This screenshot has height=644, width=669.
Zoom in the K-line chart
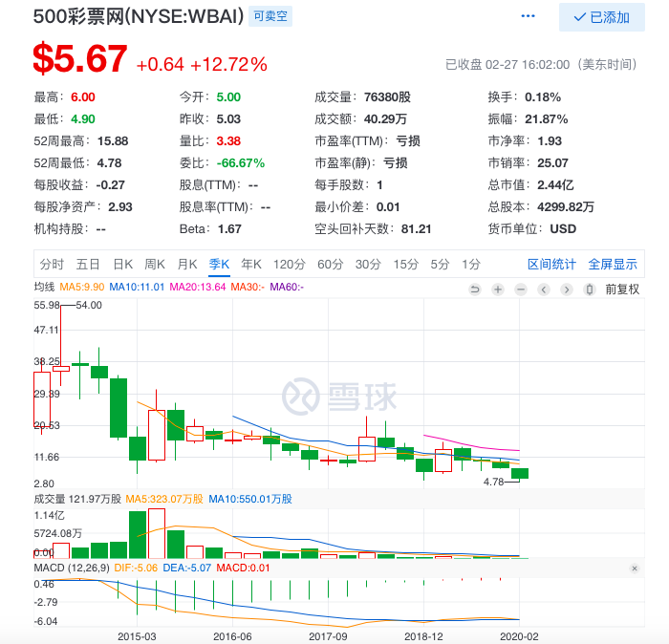point(498,289)
